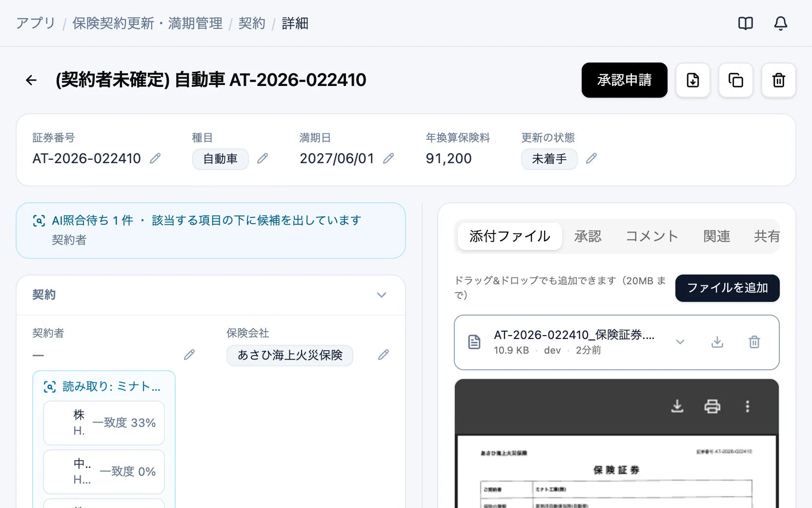Click the 2027/06/01 expiry date value
This screenshot has width=812, height=508.
pos(337,158)
